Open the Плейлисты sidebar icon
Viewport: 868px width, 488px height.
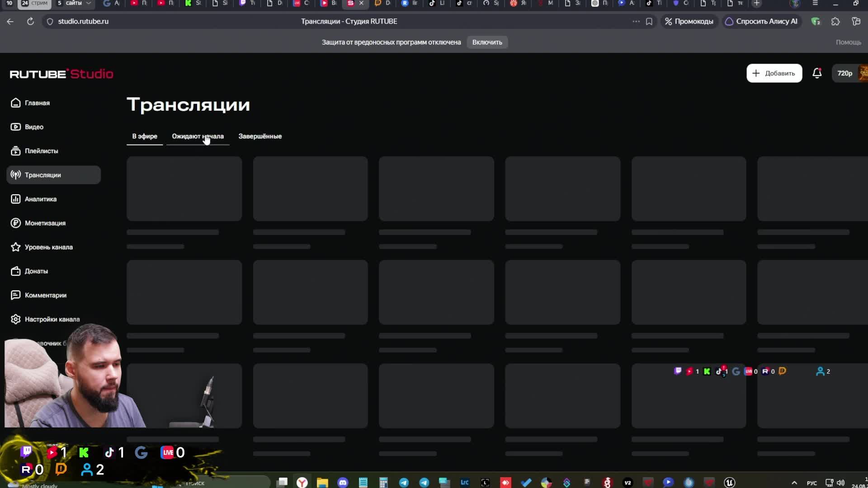point(15,151)
